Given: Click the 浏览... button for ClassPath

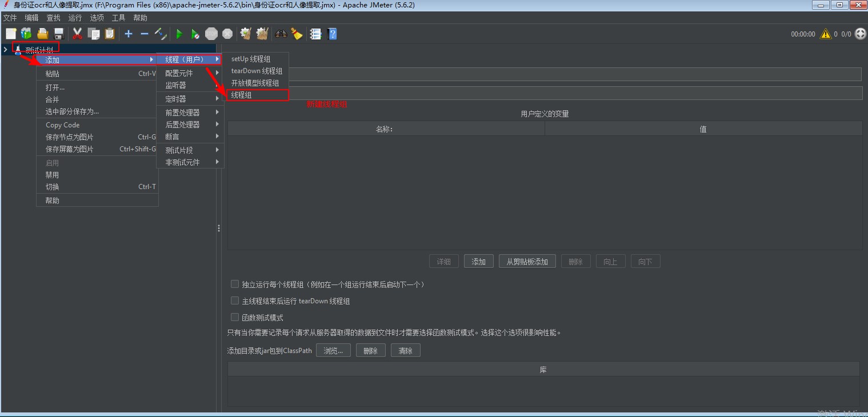Looking at the screenshot, I should [x=334, y=350].
